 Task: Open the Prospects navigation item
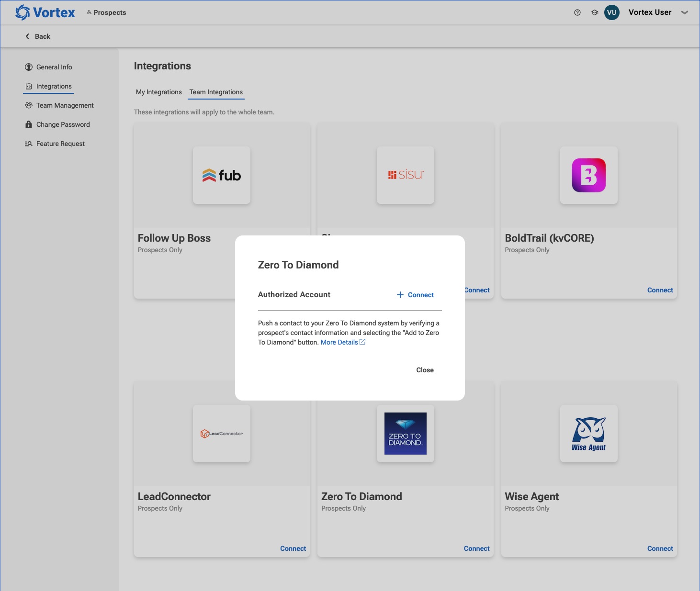106,12
